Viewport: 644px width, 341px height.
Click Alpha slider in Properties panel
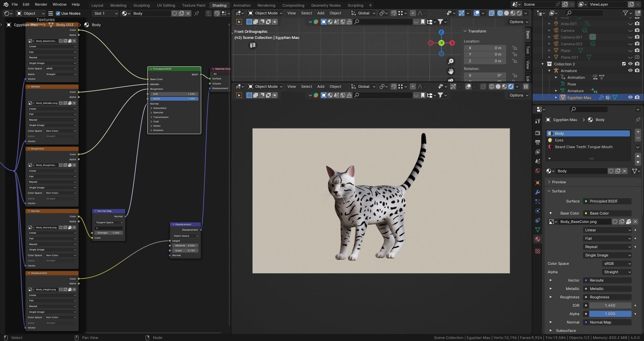coord(610,314)
